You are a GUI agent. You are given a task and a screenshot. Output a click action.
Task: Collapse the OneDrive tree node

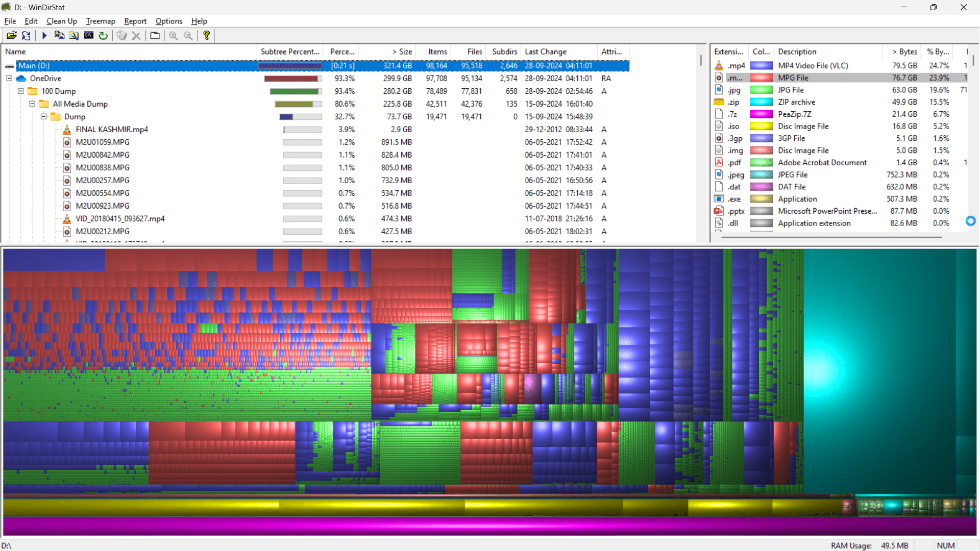click(x=9, y=78)
